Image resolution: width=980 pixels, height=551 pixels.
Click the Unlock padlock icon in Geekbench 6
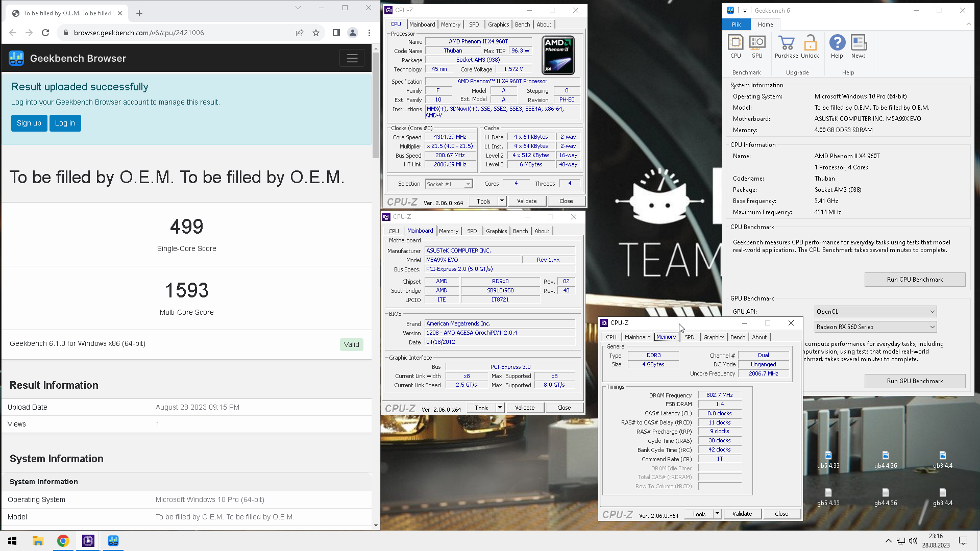810,46
